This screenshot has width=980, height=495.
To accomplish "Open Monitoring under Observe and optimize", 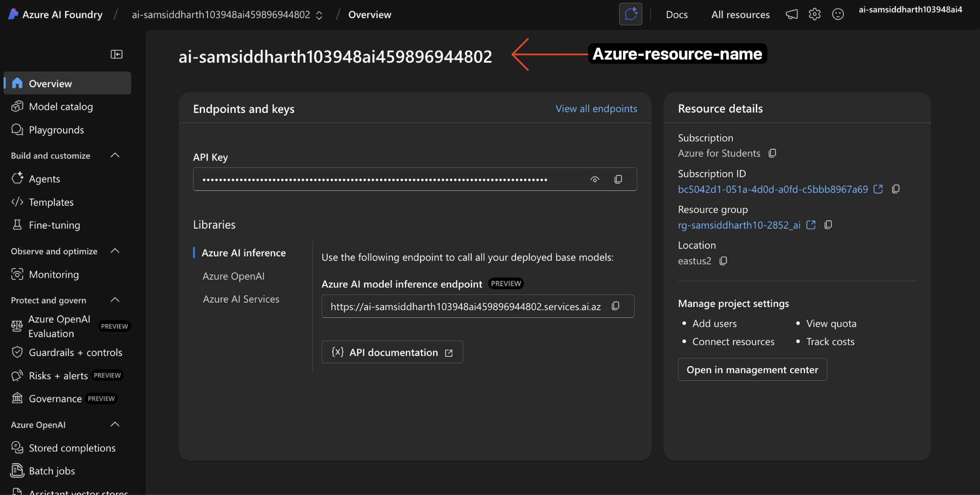I will coord(54,274).
